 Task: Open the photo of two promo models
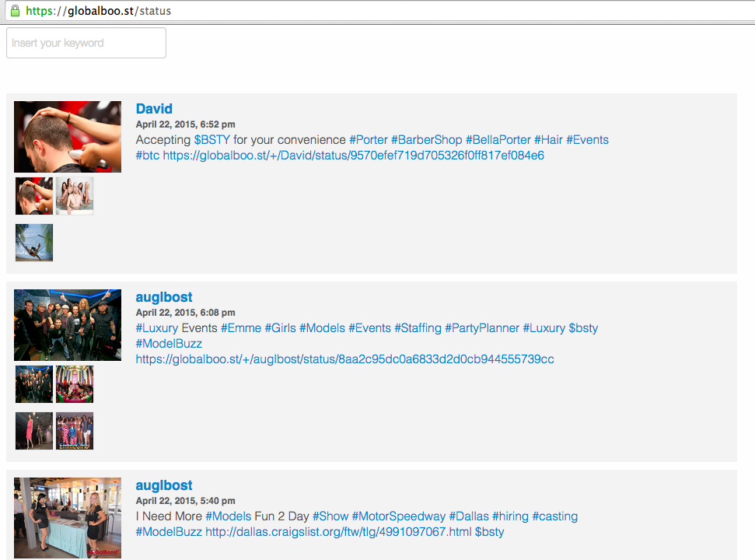68,518
